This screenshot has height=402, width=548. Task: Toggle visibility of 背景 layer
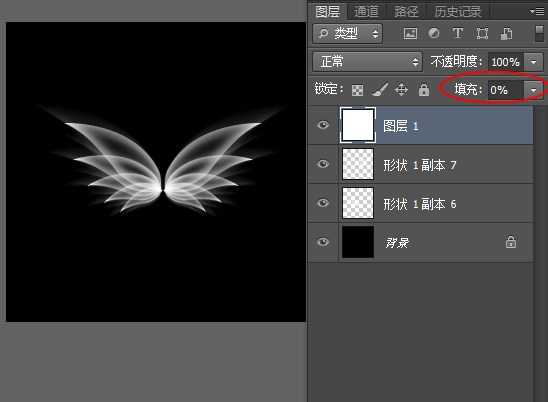323,242
